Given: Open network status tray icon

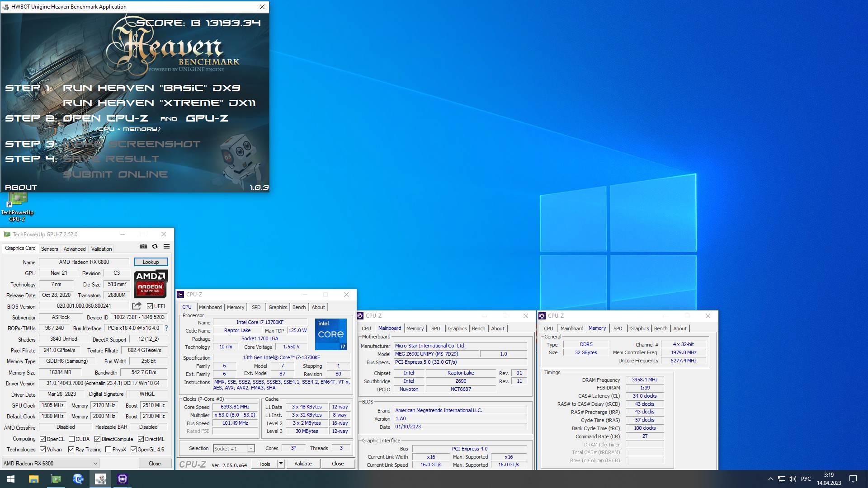Looking at the screenshot, I should (782, 479).
